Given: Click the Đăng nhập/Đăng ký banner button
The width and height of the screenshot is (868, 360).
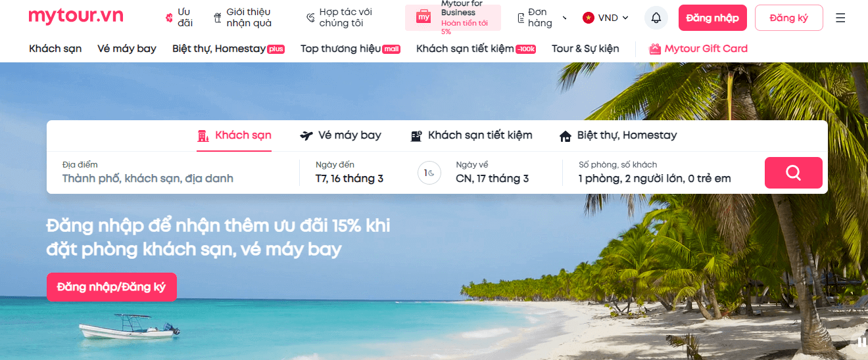Looking at the screenshot, I should pos(112,287).
